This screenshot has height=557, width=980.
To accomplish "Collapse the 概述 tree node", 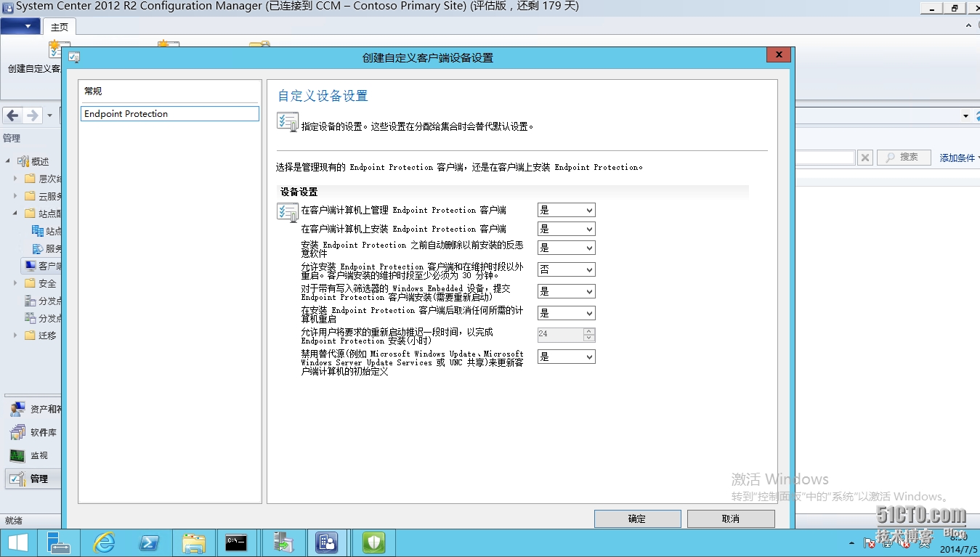I will [x=8, y=161].
